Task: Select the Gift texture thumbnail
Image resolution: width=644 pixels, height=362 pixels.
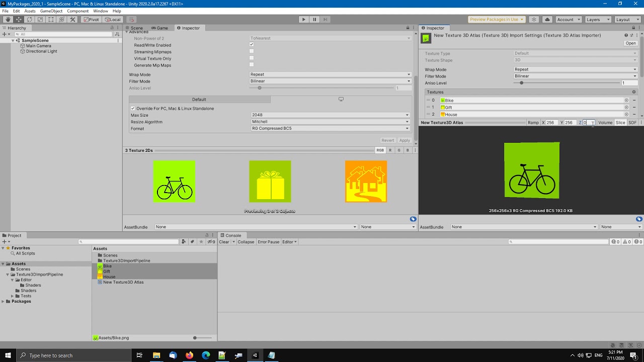Action: point(270,182)
